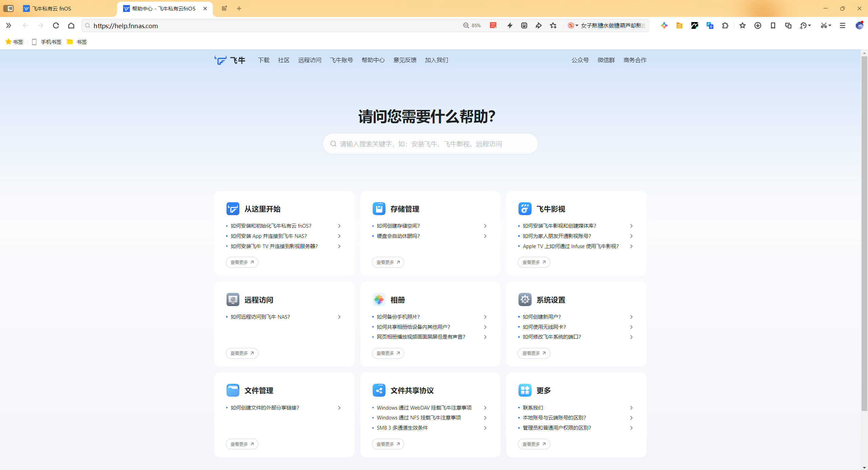The width and height of the screenshot is (868, 470).
Task: Click the 飞牛 logo in site header
Action: coord(230,60)
